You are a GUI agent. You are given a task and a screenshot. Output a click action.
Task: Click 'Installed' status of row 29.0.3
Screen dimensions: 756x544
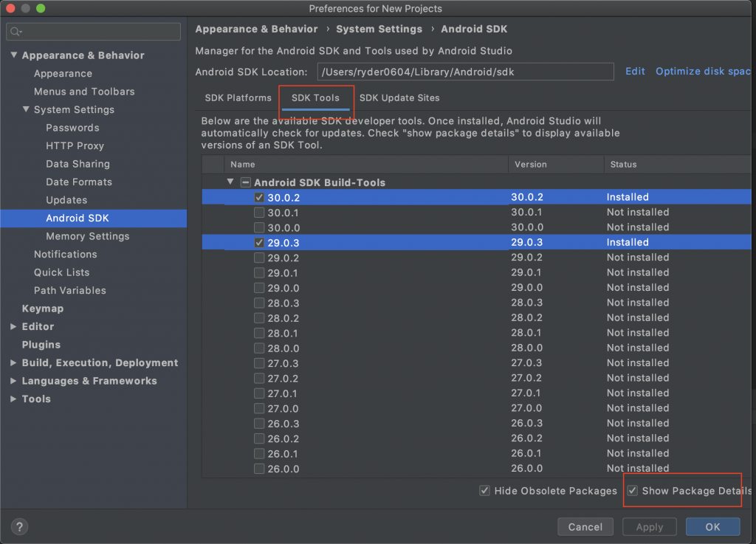click(x=628, y=242)
